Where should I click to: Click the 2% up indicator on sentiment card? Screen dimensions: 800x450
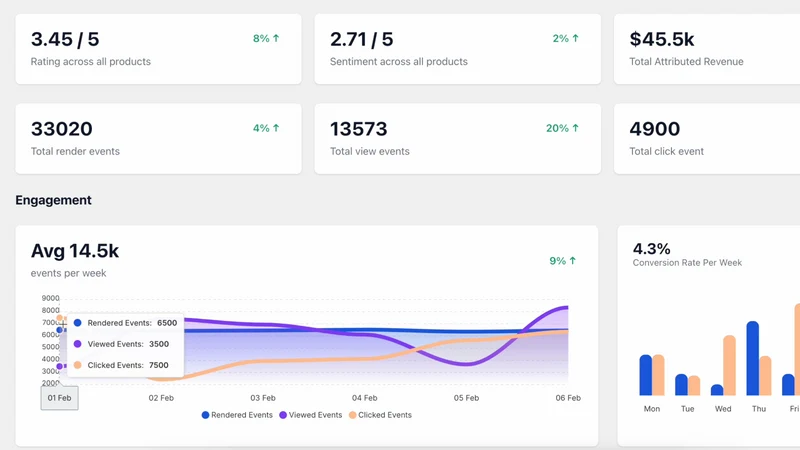(566, 38)
